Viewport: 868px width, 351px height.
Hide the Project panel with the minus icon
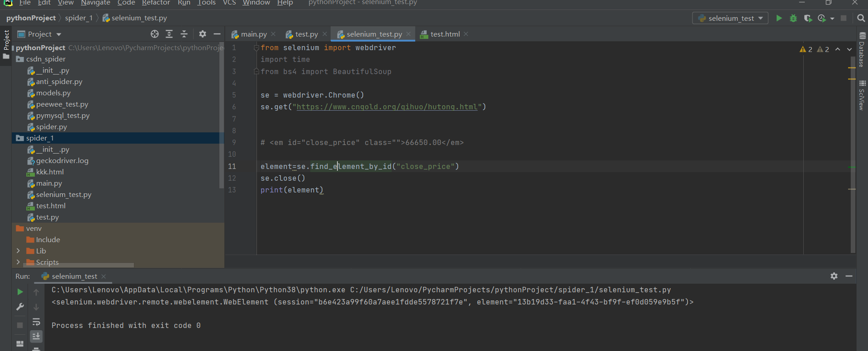217,34
